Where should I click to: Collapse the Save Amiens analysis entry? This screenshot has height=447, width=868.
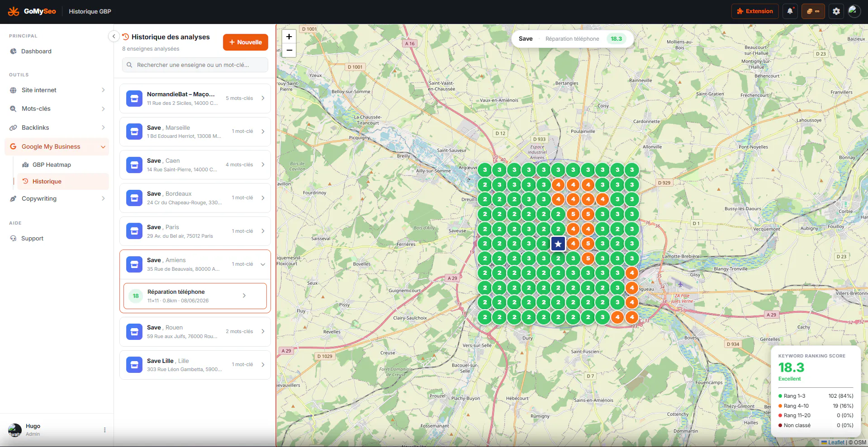click(x=263, y=264)
